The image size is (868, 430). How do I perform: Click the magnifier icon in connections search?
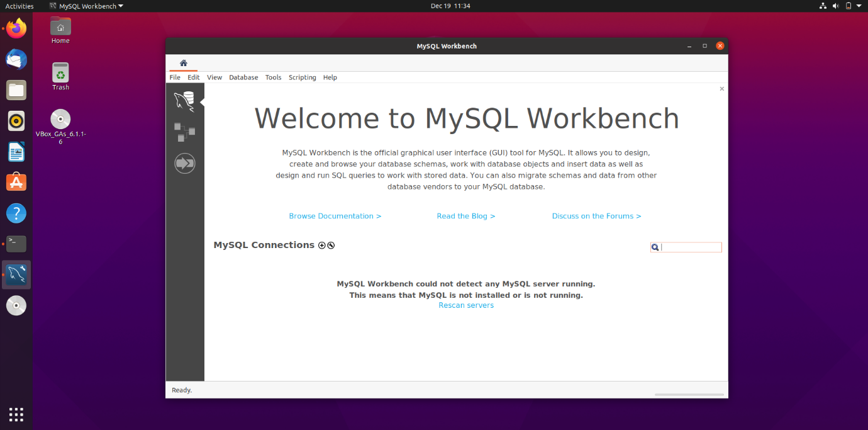click(x=655, y=247)
